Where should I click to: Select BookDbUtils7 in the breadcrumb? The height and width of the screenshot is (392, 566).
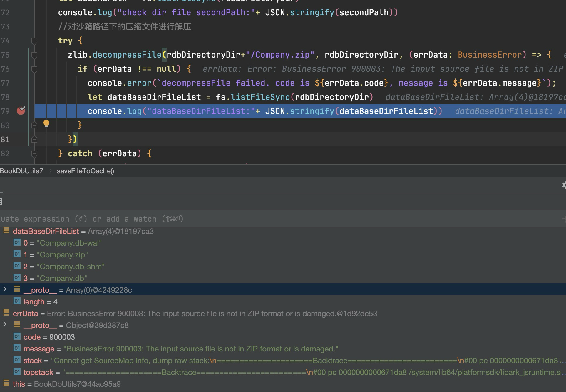[21, 171]
